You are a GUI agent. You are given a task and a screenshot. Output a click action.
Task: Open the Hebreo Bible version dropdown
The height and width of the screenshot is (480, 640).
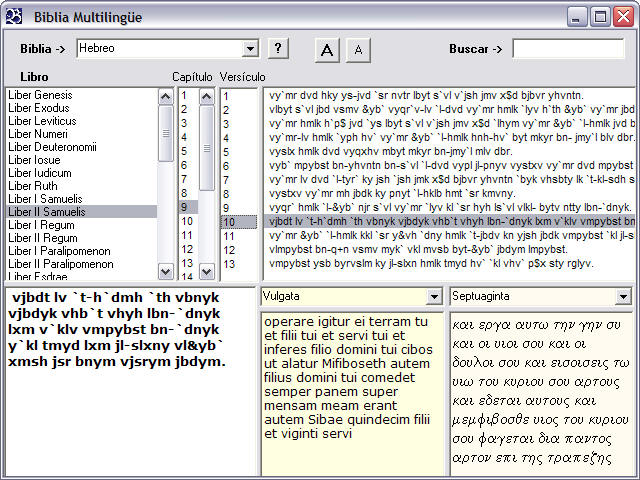250,49
